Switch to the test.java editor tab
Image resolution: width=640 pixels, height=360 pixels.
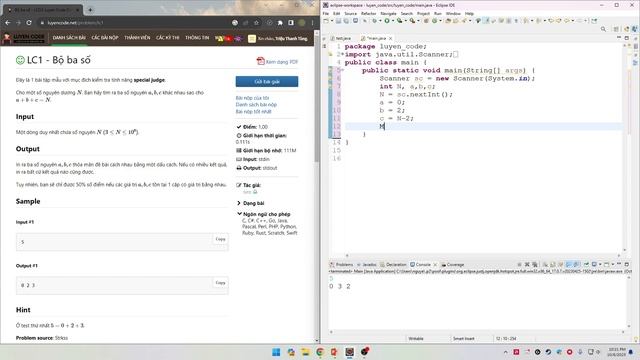tap(341, 38)
